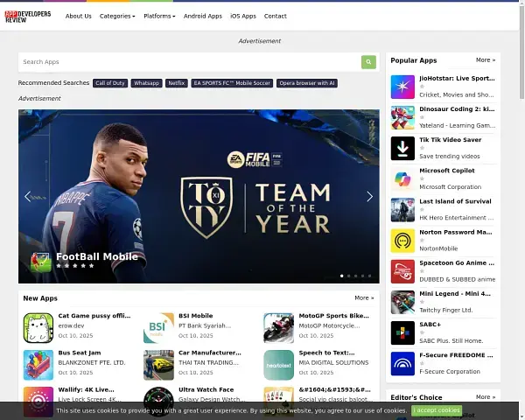525x420 pixels.
Task: Click the 'Call of Duty' recommended search tag
Action: 110,83
